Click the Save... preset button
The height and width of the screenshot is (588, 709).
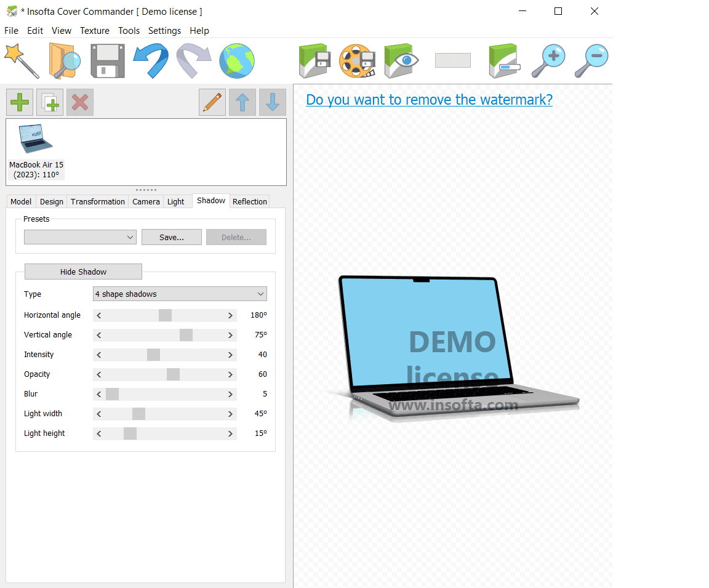pyautogui.click(x=171, y=237)
